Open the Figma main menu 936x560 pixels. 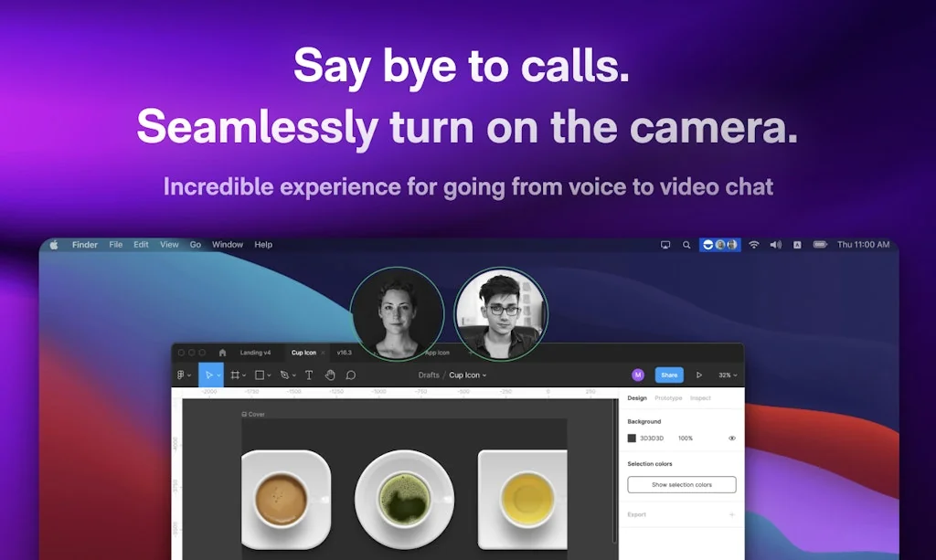click(180, 375)
